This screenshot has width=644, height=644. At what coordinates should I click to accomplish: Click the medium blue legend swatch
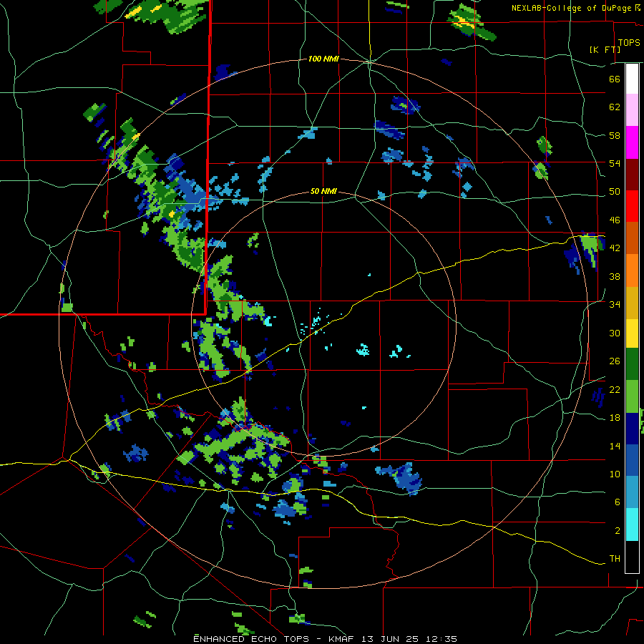(x=632, y=460)
